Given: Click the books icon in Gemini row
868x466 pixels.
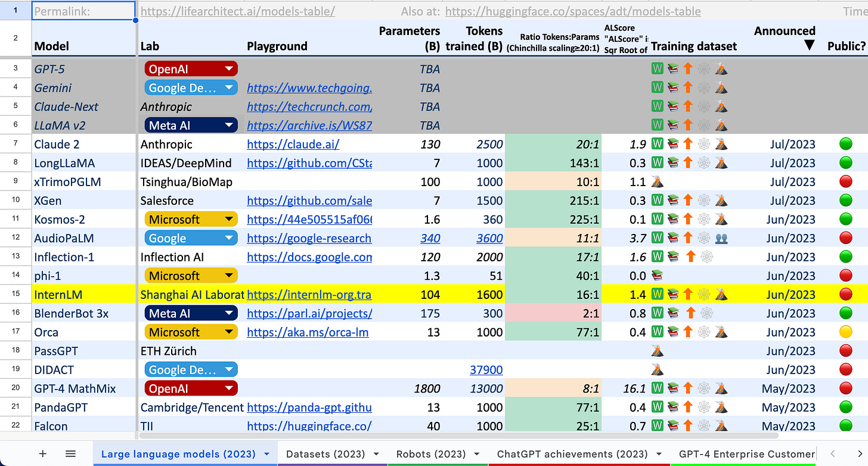Looking at the screenshot, I should (672, 88).
